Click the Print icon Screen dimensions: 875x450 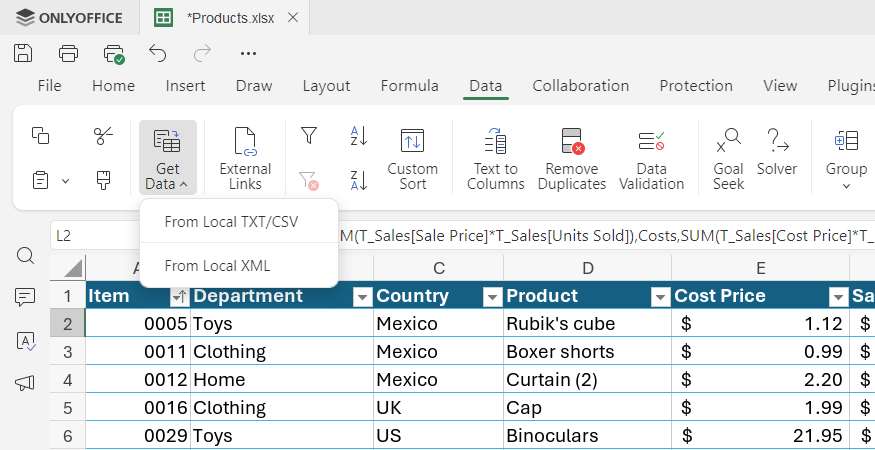[68, 53]
